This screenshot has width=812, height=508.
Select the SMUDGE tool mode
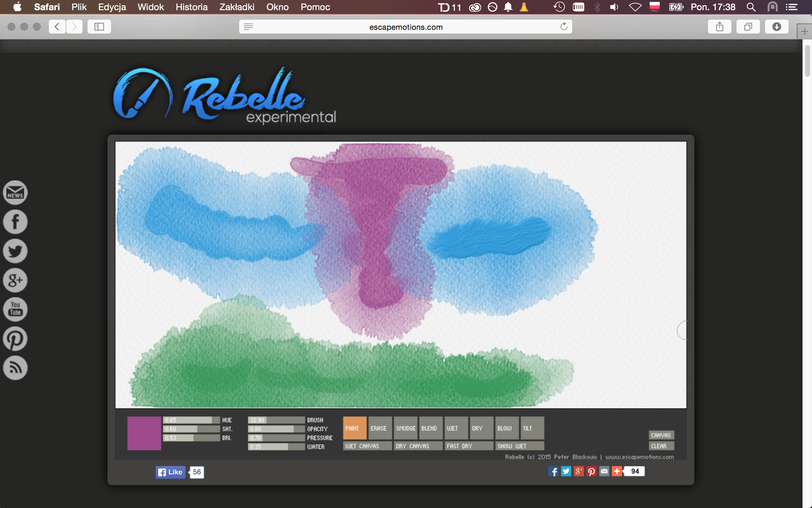(405, 428)
